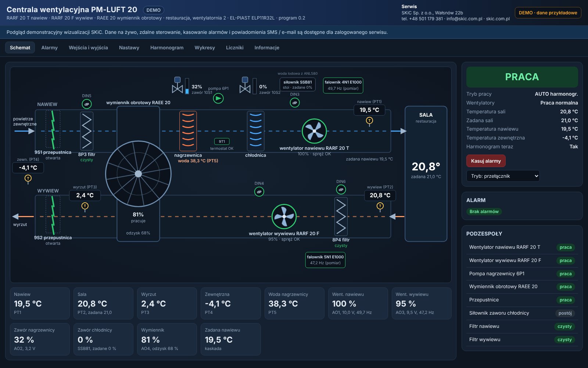Select the nagrzewnica heater coil icon
Image resolution: width=588 pixels, height=368 pixels.
click(188, 131)
